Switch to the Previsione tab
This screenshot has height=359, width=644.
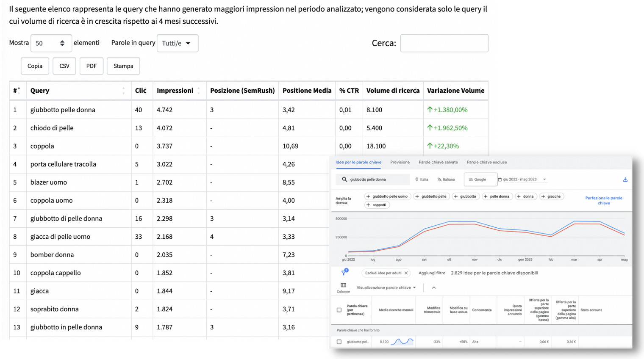[x=400, y=162]
